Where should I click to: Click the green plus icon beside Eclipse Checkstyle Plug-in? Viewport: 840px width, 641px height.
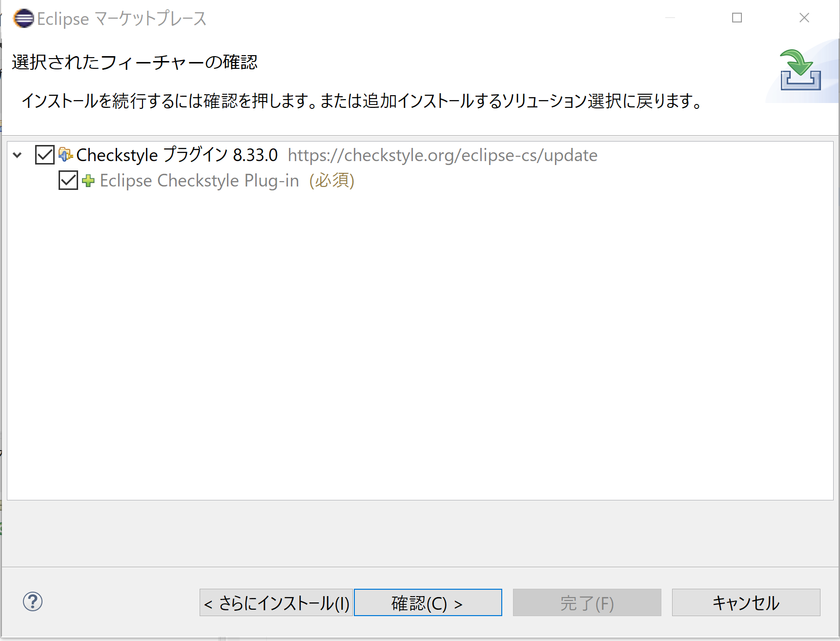click(88, 181)
